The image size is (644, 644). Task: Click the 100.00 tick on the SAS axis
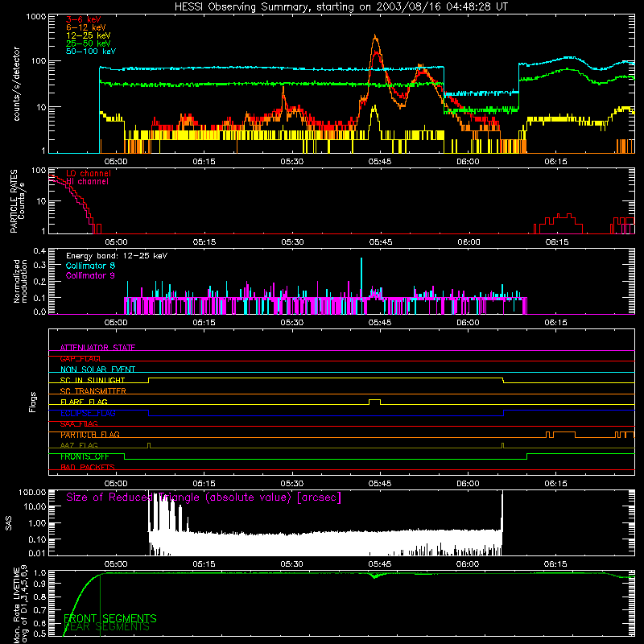click(32, 493)
